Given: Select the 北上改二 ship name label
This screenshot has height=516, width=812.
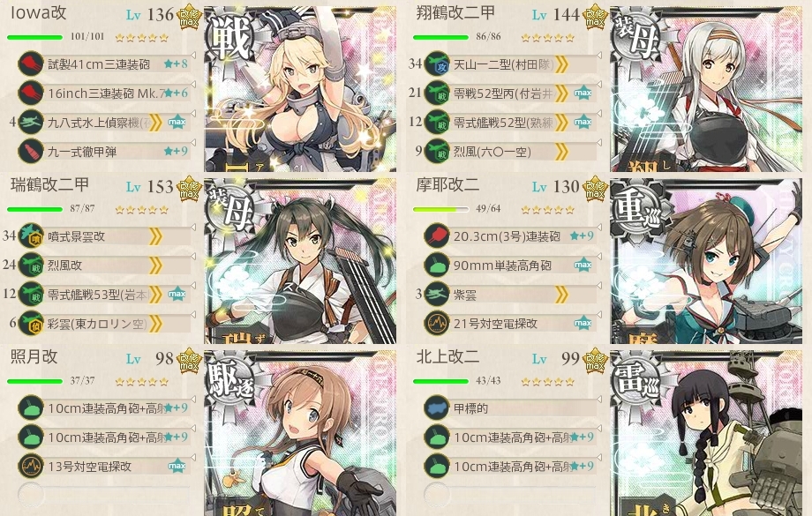Looking at the screenshot, I should pos(447,356).
